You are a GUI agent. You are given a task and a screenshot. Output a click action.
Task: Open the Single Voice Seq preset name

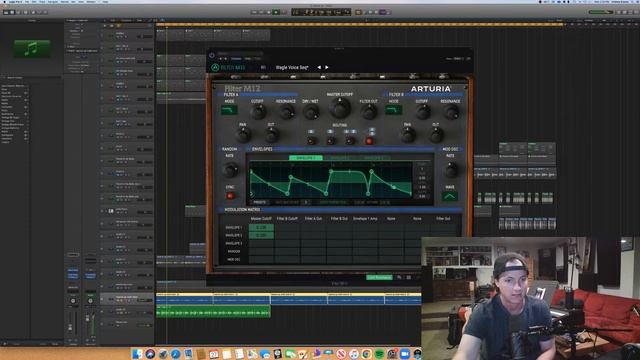pos(292,67)
